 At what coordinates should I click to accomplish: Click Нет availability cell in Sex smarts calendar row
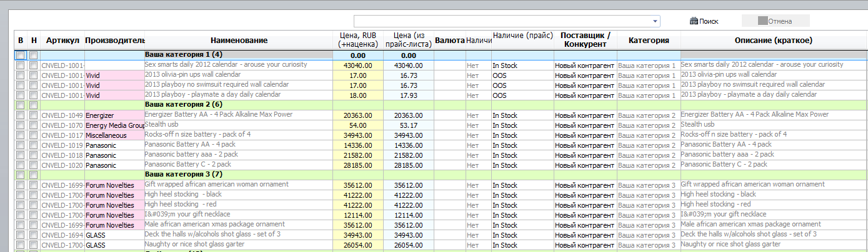pos(478,65)
